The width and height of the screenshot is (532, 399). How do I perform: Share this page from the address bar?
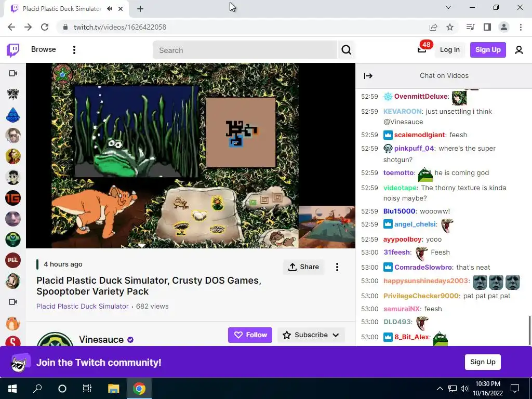433,27
